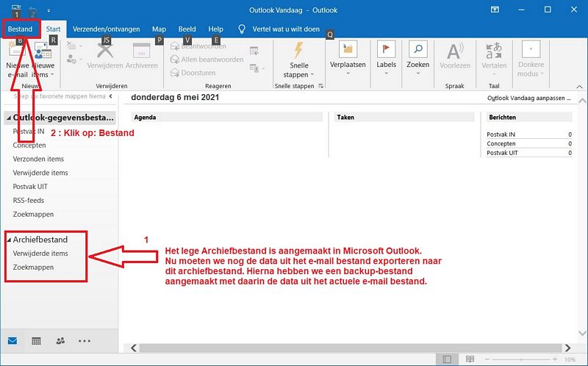Click the three dots navigation options
This screenshot has width=588, height=366.
point(85,341)
